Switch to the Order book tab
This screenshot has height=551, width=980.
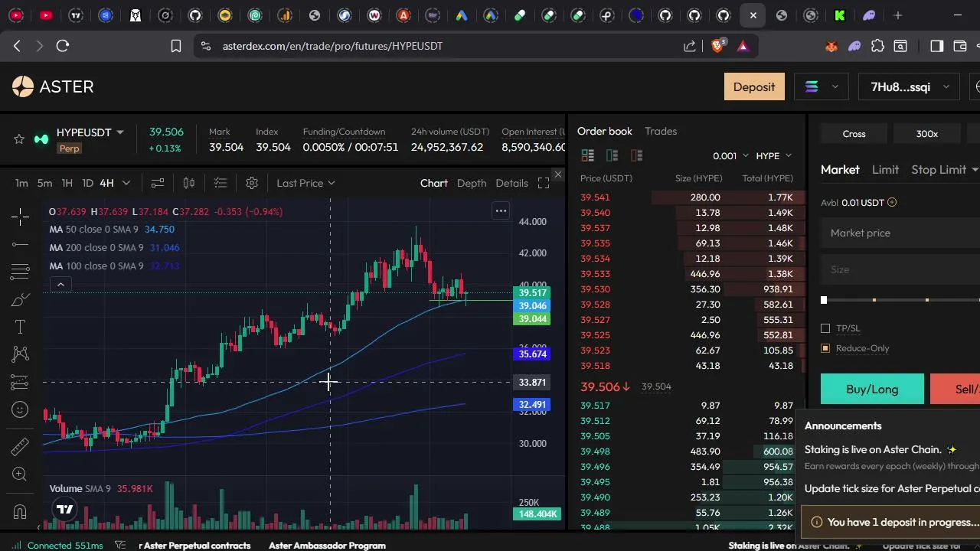coord(605,131)
